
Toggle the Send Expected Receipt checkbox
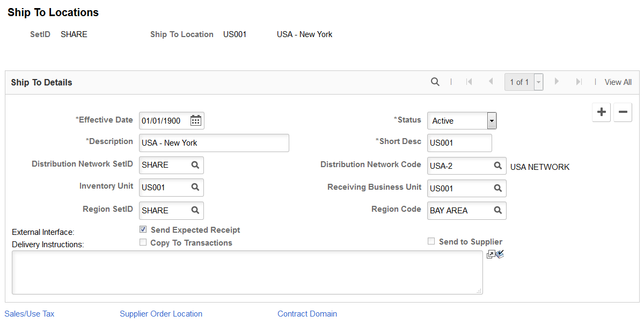click(x=143, y=229)
